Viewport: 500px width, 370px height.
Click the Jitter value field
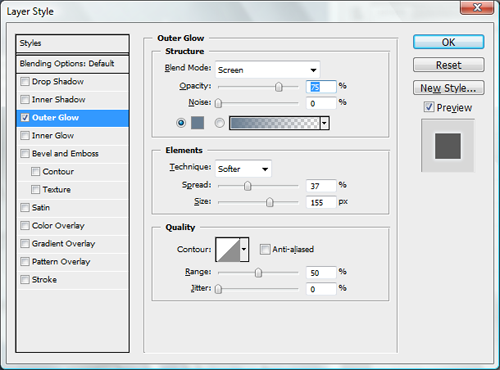(321, 289)
